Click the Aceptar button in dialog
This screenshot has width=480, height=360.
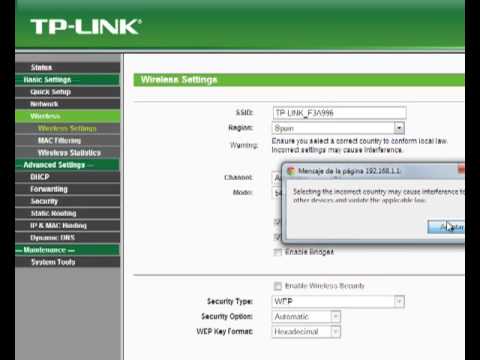446,227
